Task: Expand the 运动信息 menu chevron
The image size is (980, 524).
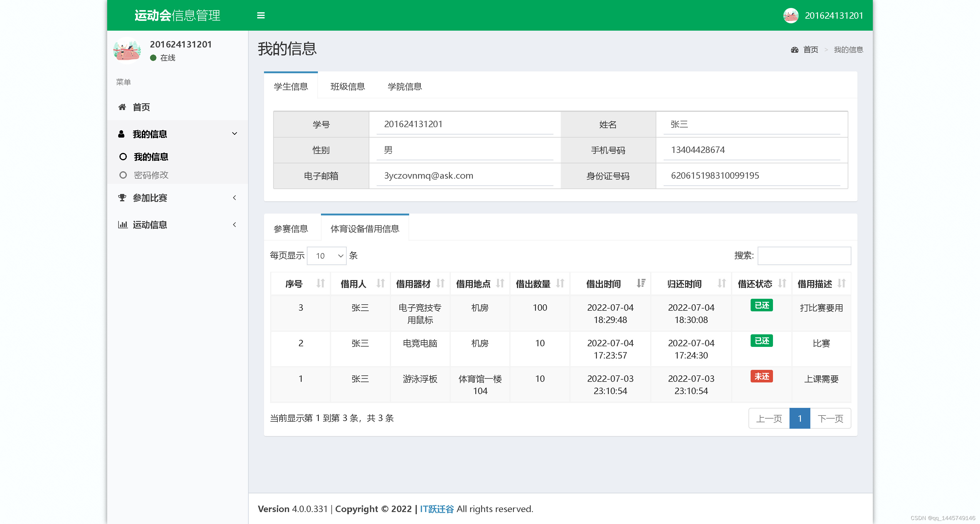Action: [234, 225]
